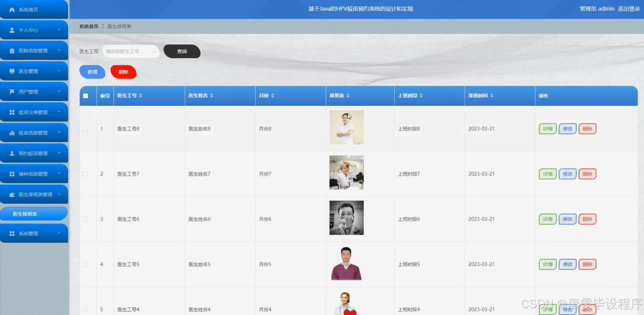
Task: Click the monitor icon beside 医生管理
Action: [12, 71]
